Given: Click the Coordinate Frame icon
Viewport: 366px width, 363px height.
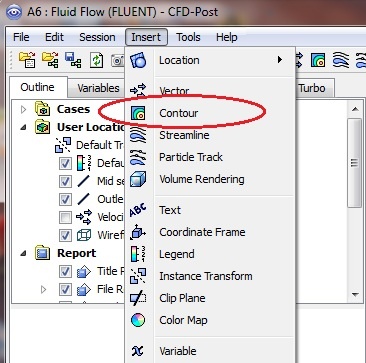Looking at the screenshot, I should 138,232.
